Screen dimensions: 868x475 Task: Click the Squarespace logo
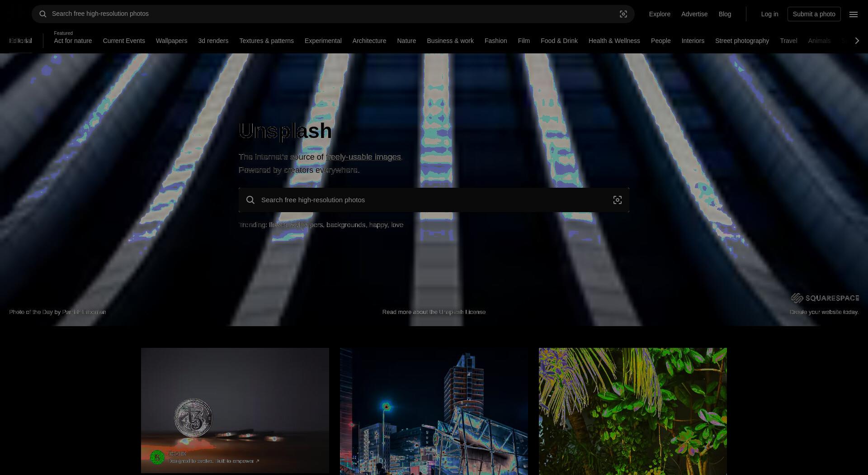(825, 298)
